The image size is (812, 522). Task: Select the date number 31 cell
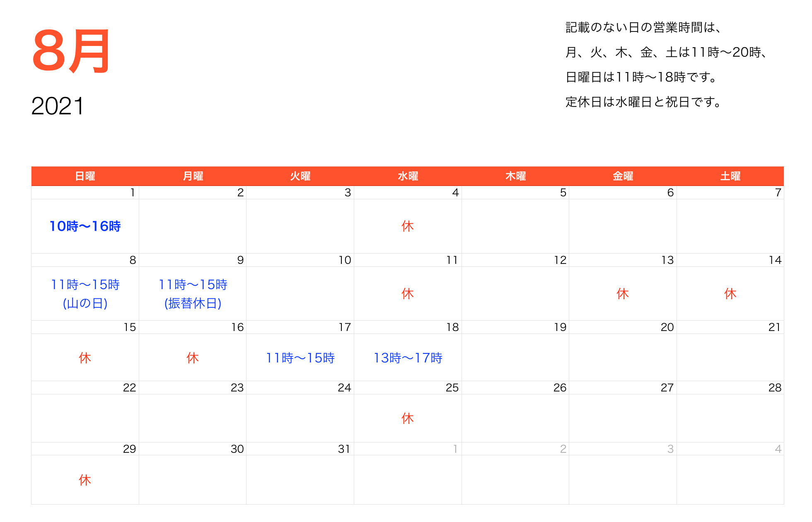[343, 448]
